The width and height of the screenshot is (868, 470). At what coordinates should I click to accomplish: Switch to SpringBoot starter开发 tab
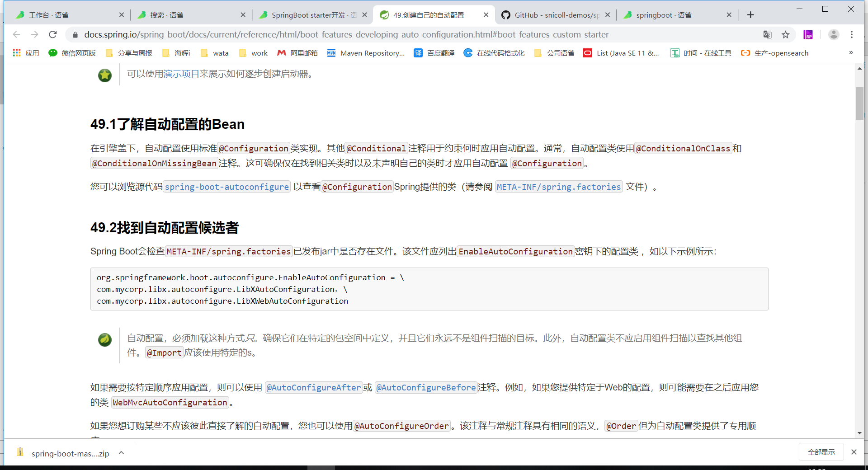[313, 15]
